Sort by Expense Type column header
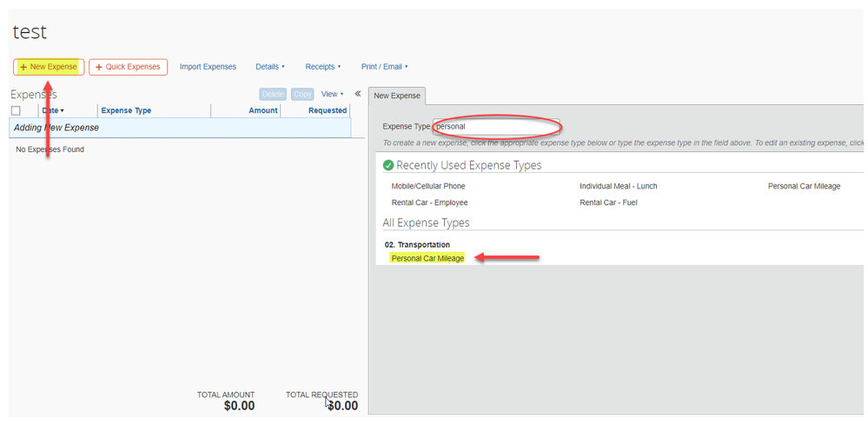The width and height of the screenshot is (868, 425). [126, 110]
